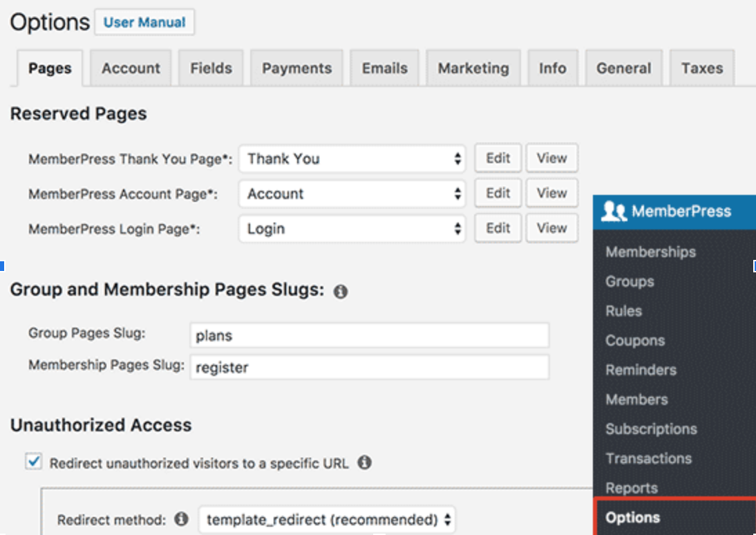
Task: Click Edit for the Thank You page
Action: [x=498, y=158]
